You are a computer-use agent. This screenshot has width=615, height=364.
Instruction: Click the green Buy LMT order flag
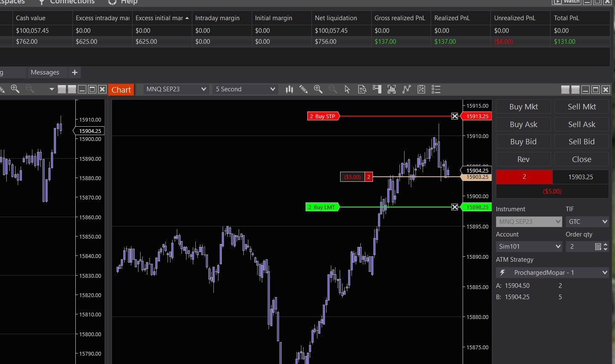pos(322,207)
